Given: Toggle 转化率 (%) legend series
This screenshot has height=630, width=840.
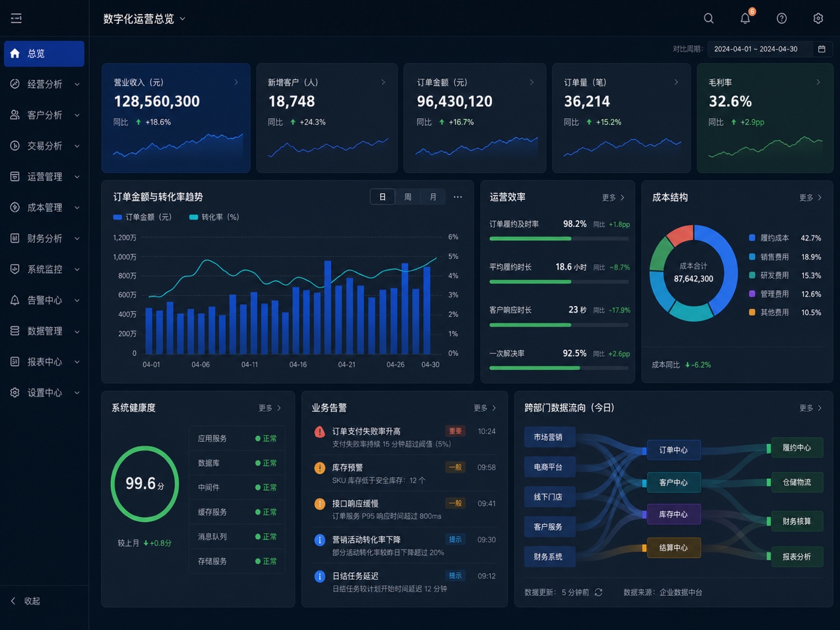Looking at the screenshot, I should point(214,217).
